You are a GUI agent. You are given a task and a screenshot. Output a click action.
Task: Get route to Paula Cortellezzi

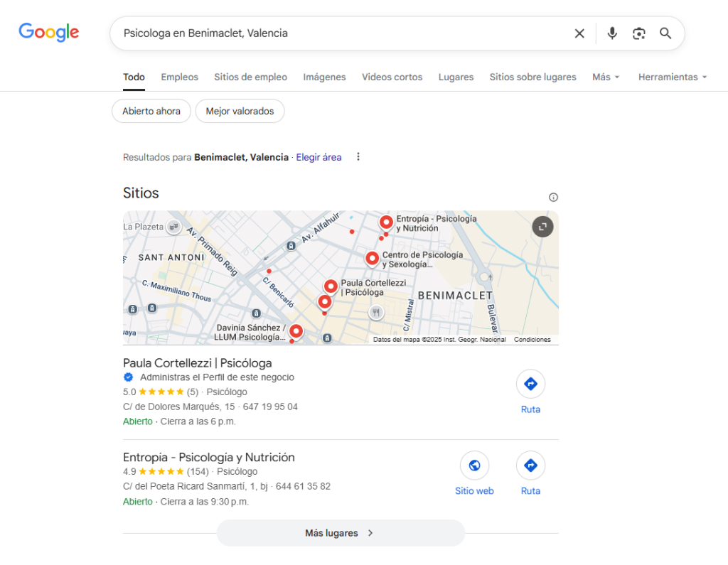coord(530,384)
